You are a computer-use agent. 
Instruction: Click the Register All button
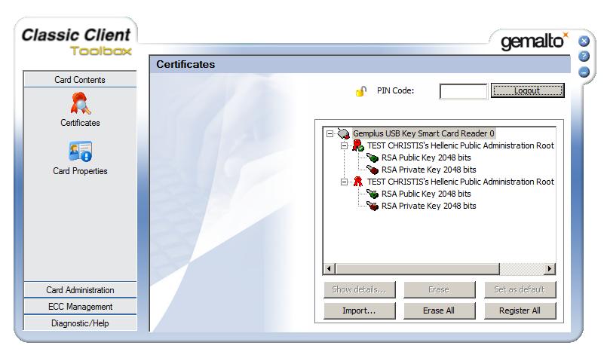click(520, 310)
